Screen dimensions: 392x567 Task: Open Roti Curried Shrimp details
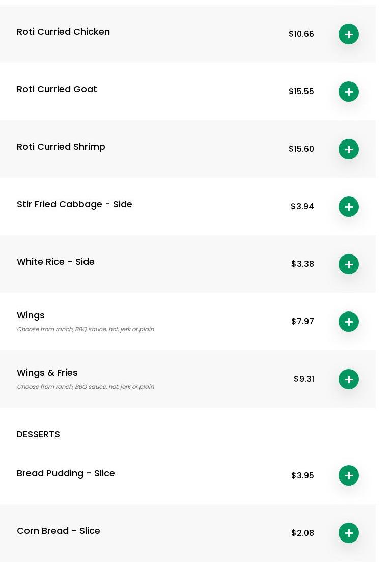[61, 147]
